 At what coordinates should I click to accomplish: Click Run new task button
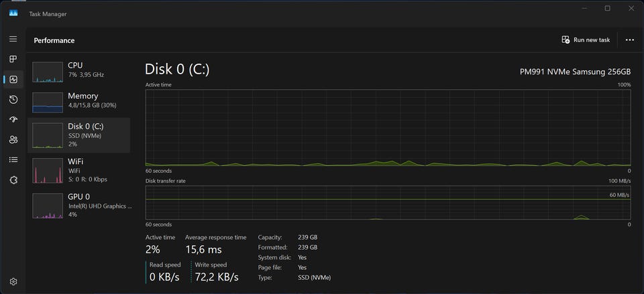586,40
